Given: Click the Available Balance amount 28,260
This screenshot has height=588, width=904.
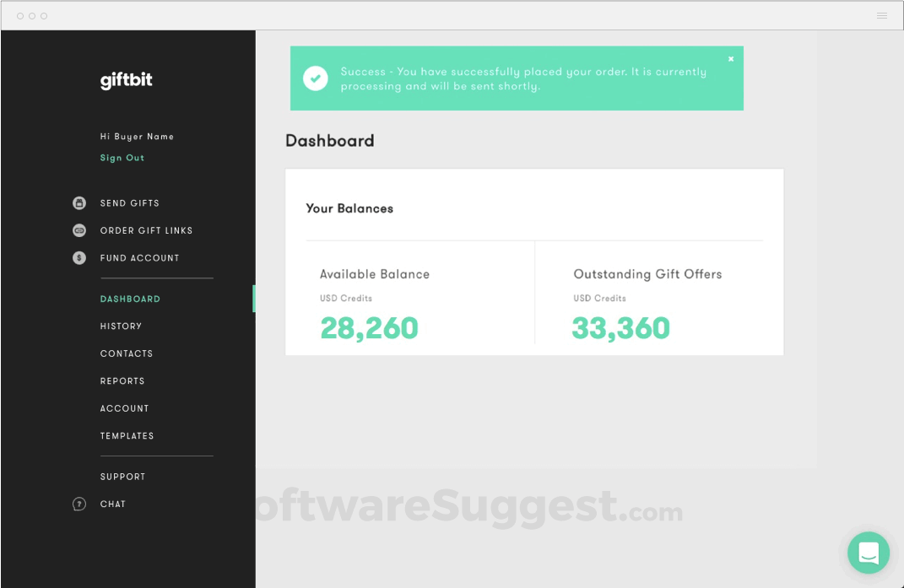Looking at the screenshot, I should click(x=370, y=327).
